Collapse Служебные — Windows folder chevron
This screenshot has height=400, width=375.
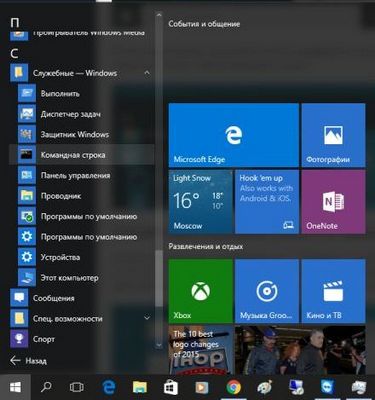click(147, 73)
